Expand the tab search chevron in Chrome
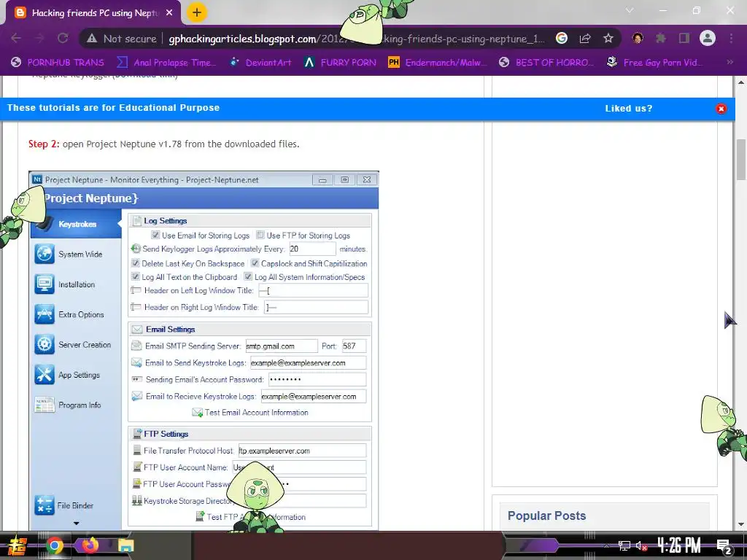747x560 pixels. point(630,10)
